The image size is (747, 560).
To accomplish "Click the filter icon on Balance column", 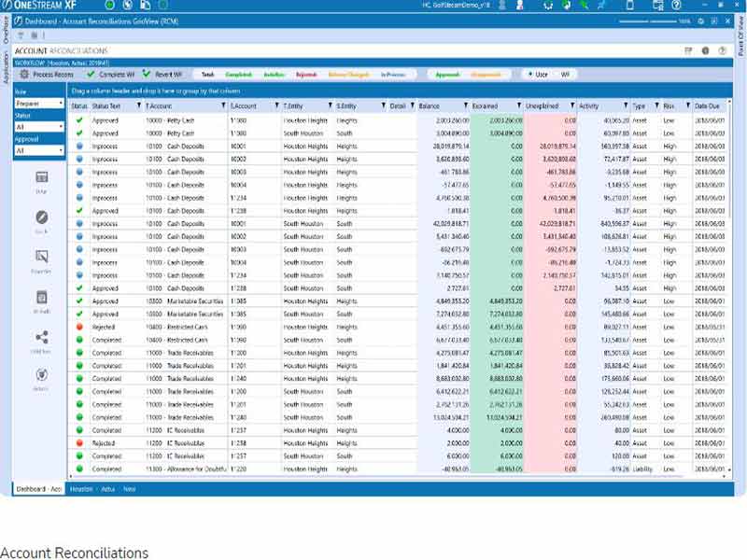I will click(463, 106).
